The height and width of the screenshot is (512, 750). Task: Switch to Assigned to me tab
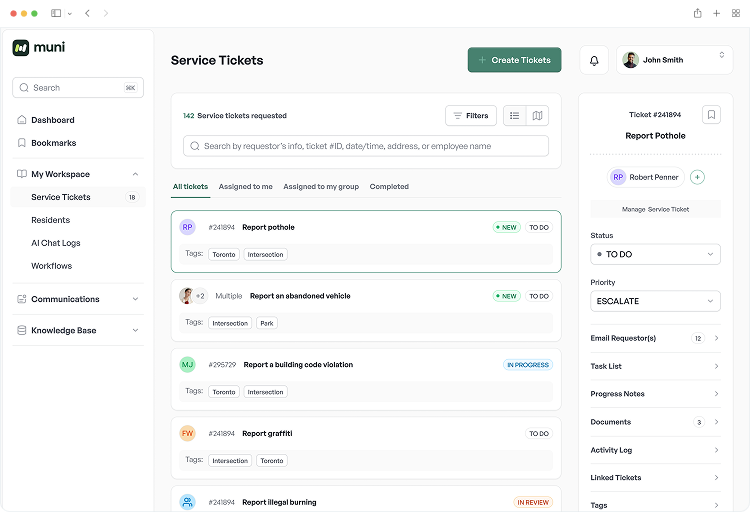(x=245, y=187)
